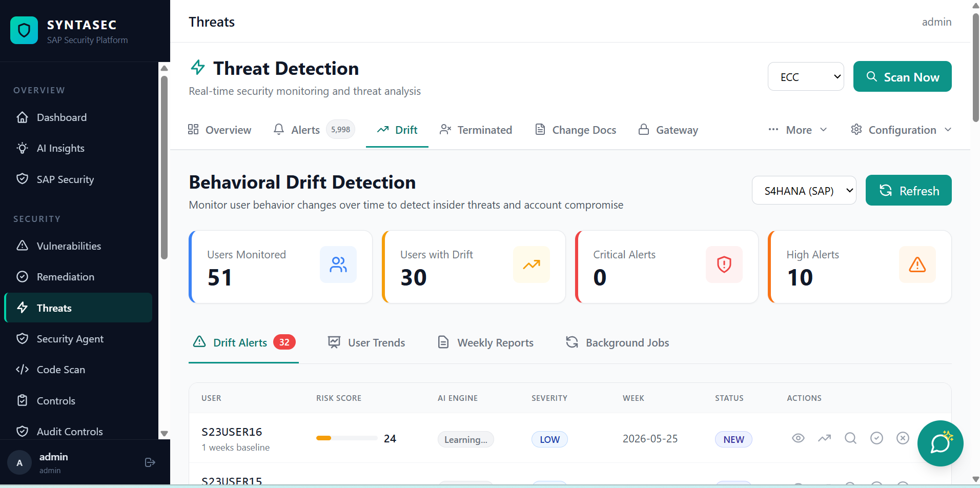
Task: Open the Change Docs tab
Action: click(x=575, y=130)
